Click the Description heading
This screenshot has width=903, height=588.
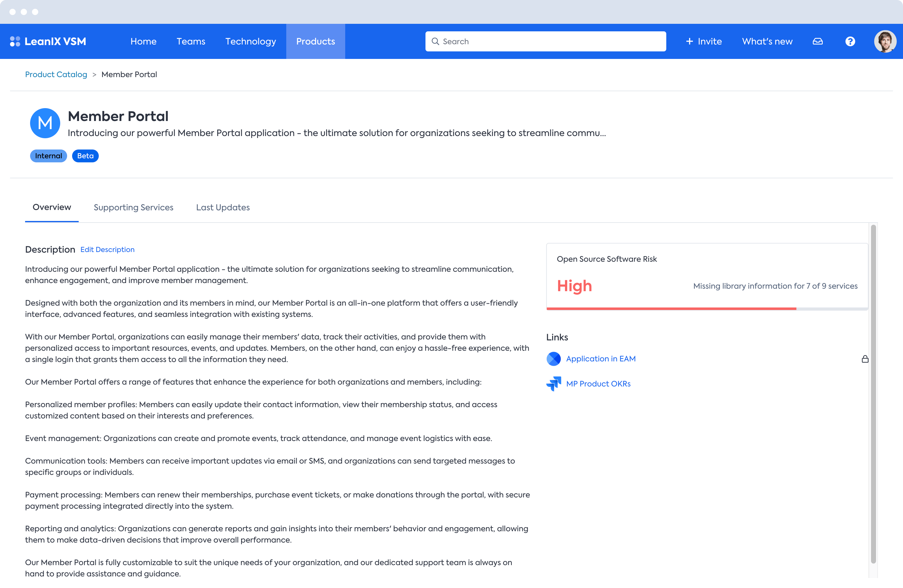50,249
